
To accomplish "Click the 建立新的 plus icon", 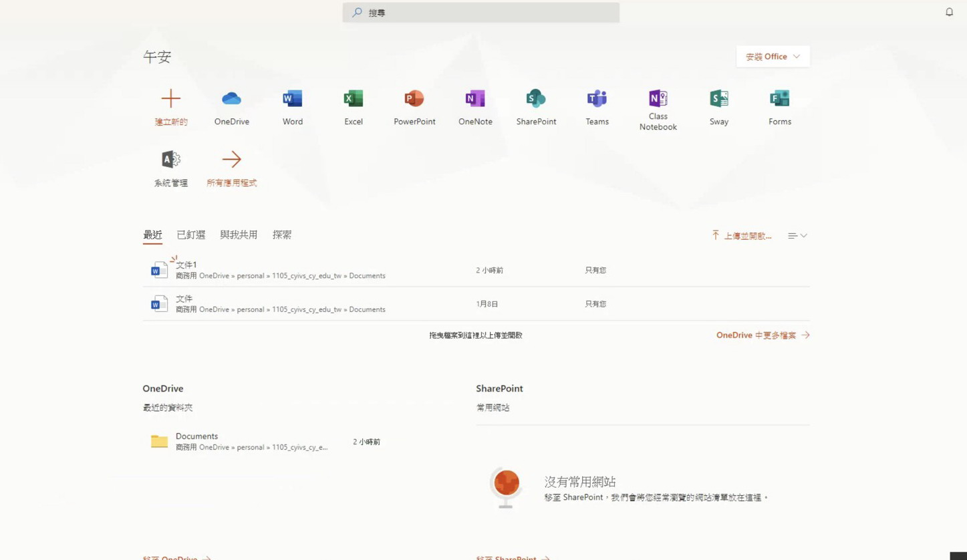I will tap(170, 99).
